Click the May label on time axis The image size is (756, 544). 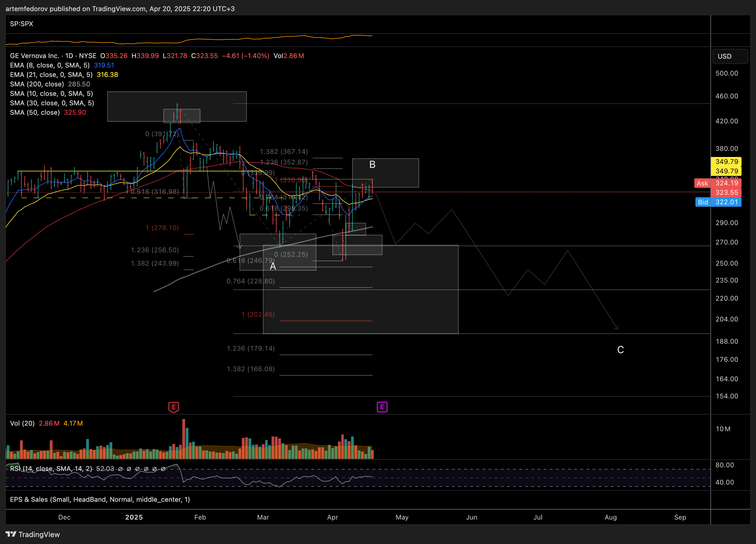402,517
